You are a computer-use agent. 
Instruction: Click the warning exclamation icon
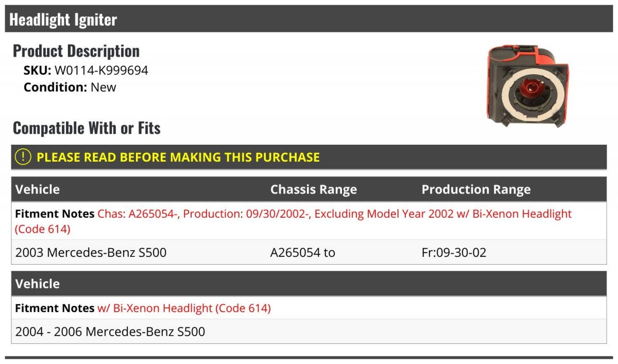[23, 157]
